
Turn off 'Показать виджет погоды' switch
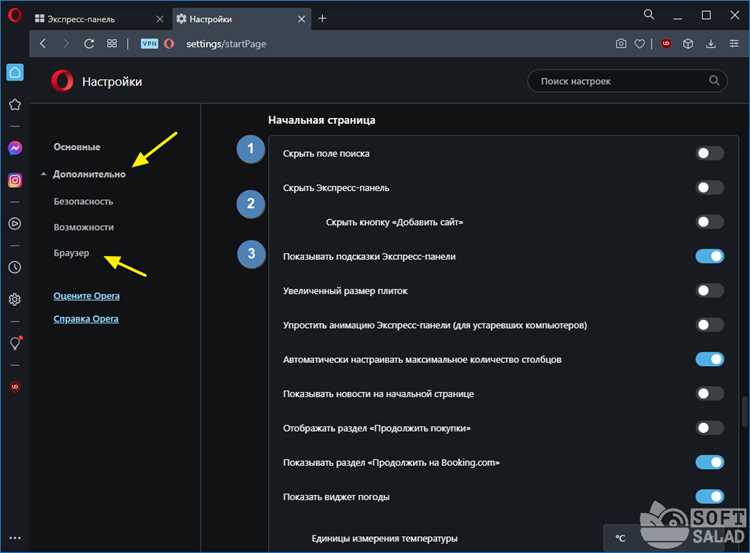click(x=709, y=497)
